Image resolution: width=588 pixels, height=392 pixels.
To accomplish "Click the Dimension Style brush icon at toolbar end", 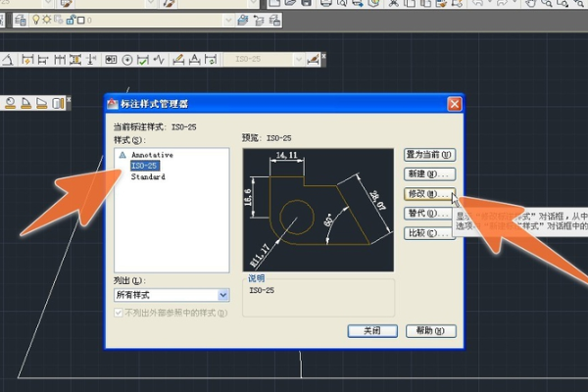I will point(313,59).
